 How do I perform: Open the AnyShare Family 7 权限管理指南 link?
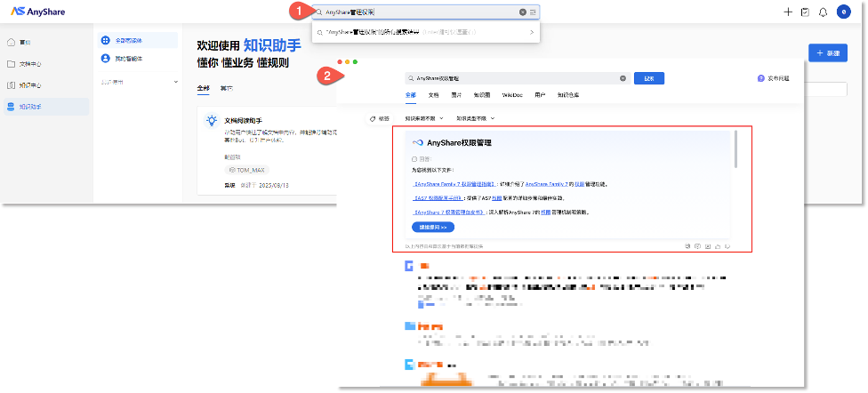click(454, 184)
